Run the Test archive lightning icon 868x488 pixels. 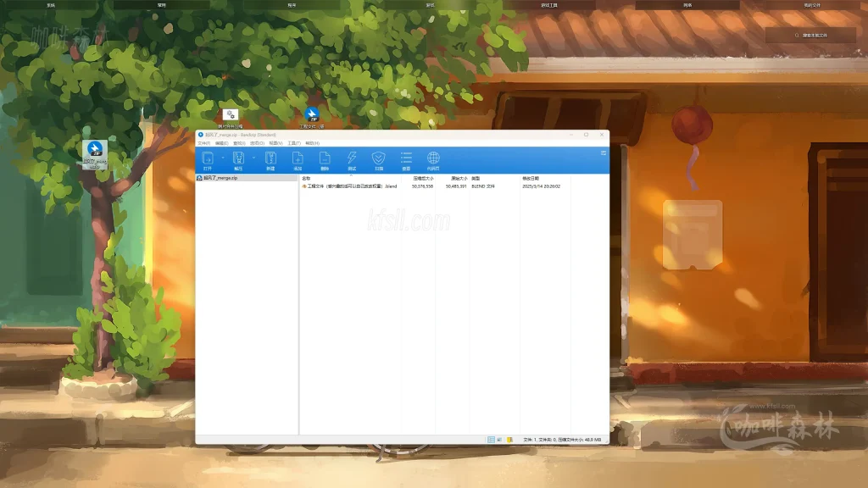point(352,159)
